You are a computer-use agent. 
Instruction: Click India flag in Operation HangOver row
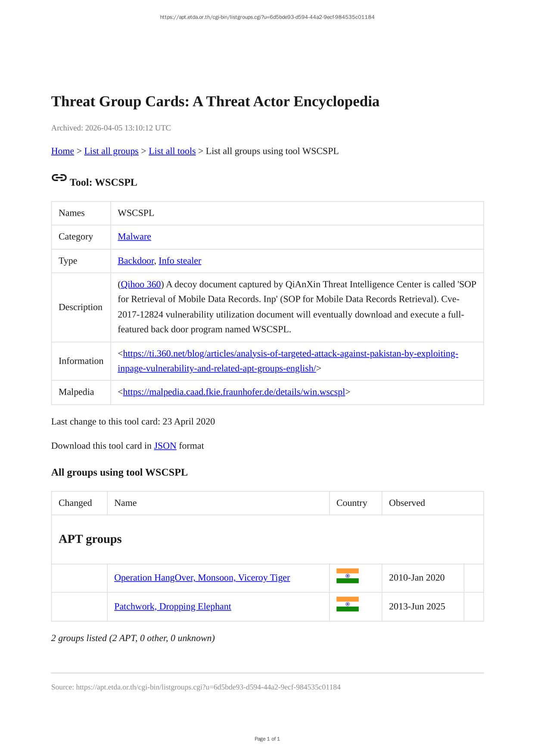[347, 576]
